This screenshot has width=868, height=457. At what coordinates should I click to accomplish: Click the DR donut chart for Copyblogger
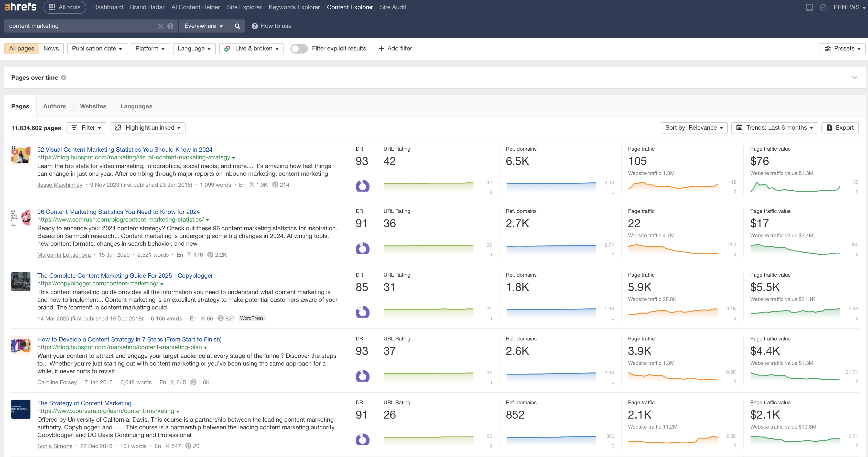(362, 312)
